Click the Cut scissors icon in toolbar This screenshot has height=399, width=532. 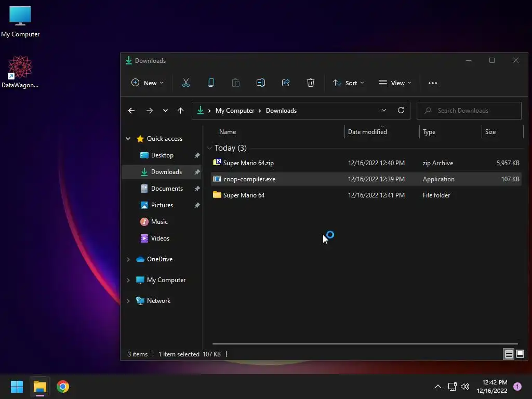point(186,83)
